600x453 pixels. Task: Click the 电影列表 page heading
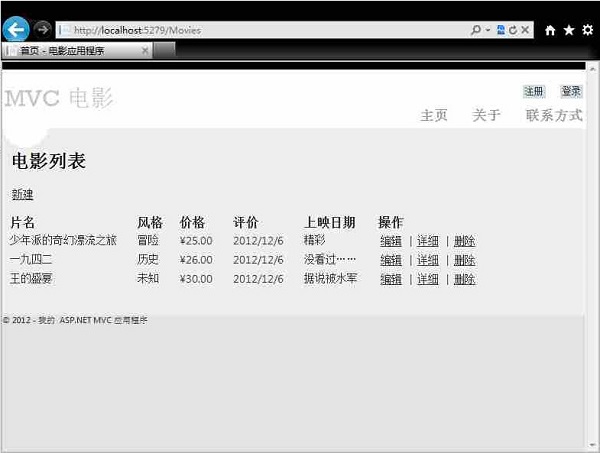click(49, 161)
